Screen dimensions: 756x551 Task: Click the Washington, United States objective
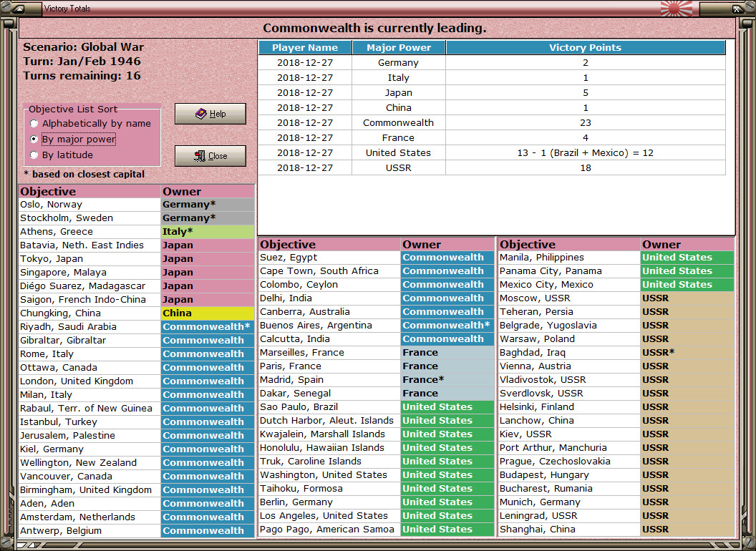click(x=330, y=475)
